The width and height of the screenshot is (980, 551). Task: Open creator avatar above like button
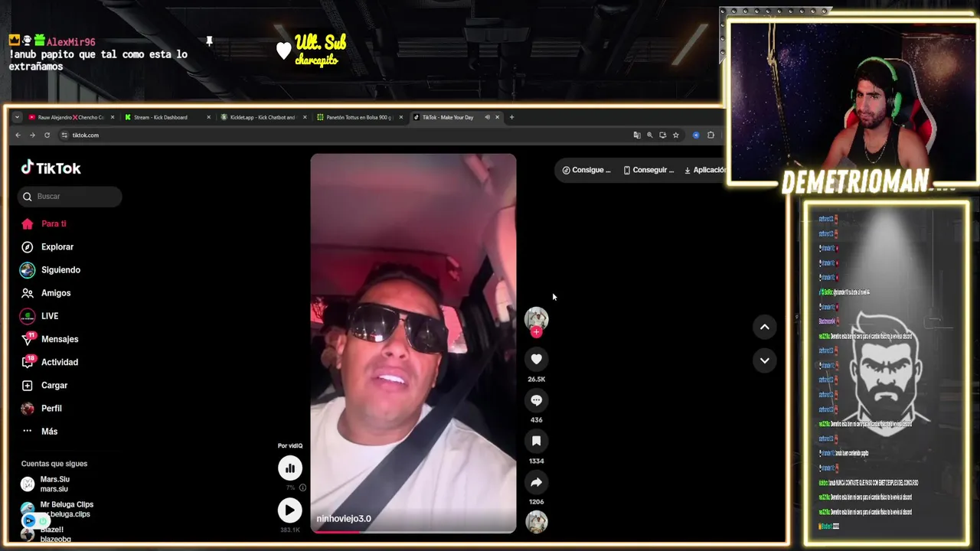[536, 318]
